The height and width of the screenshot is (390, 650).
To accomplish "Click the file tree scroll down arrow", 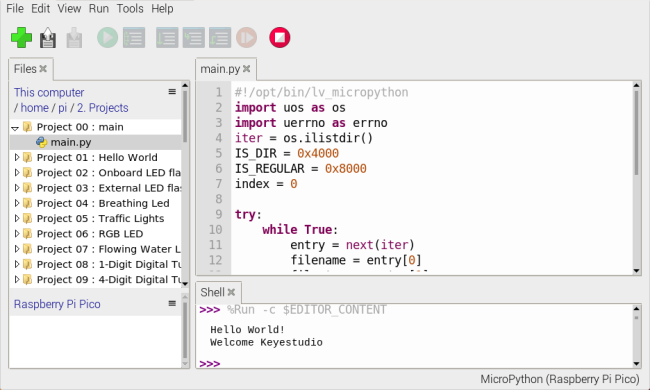I will (x=185, y=283).
